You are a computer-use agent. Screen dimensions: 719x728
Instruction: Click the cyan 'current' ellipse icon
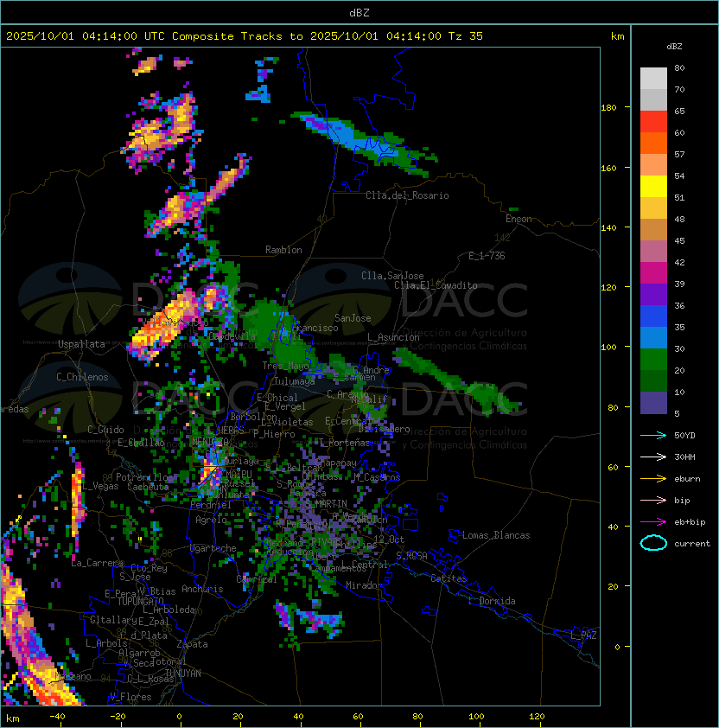(x=653, y=543)
